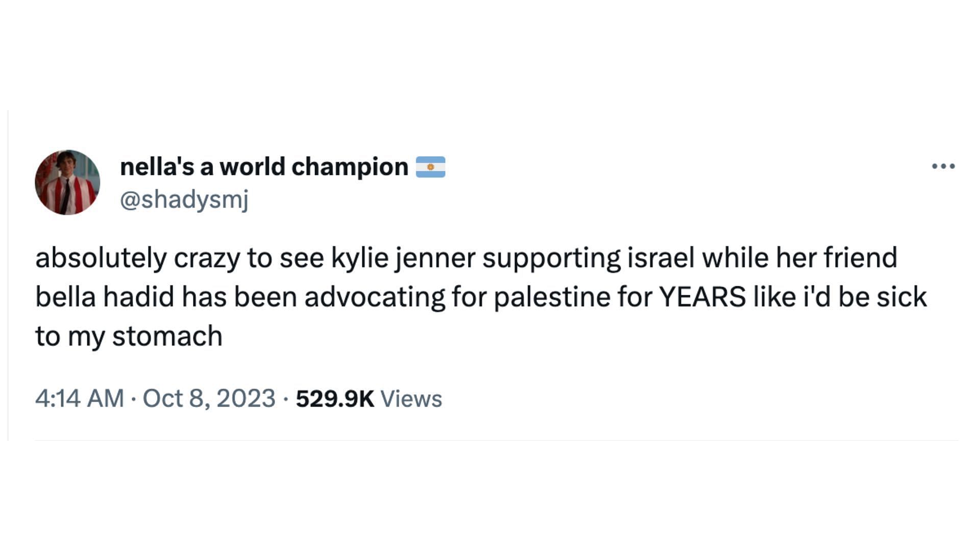Click the word "champion" in the display name

[x=350, y=167]
